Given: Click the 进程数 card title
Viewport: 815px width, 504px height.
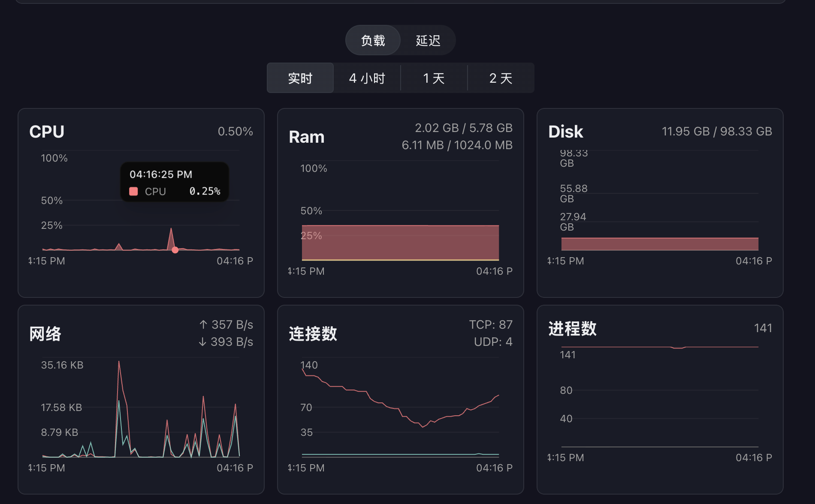Looking at the screenshot, I should (572, 329).
